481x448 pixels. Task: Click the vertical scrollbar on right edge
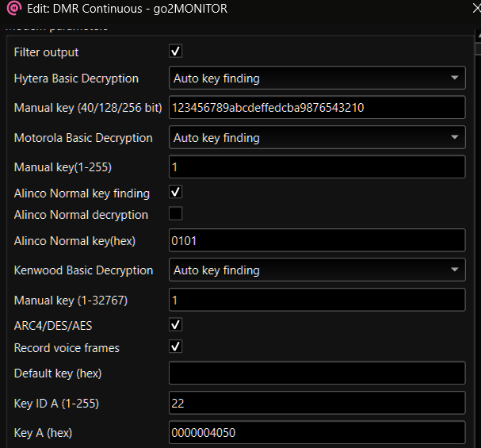point(477,238)
